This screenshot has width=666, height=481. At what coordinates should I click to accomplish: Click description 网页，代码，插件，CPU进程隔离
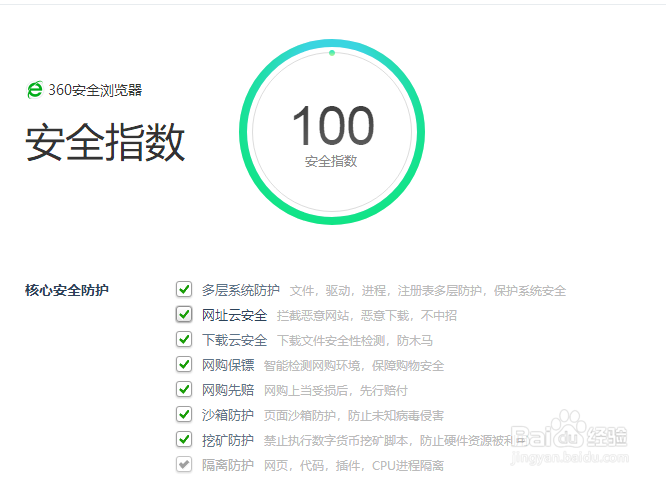(354, 466)
